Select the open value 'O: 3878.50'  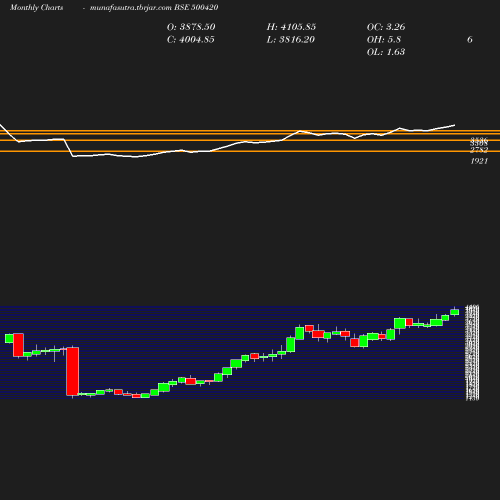pyautogui.click(x=191, y=27)
